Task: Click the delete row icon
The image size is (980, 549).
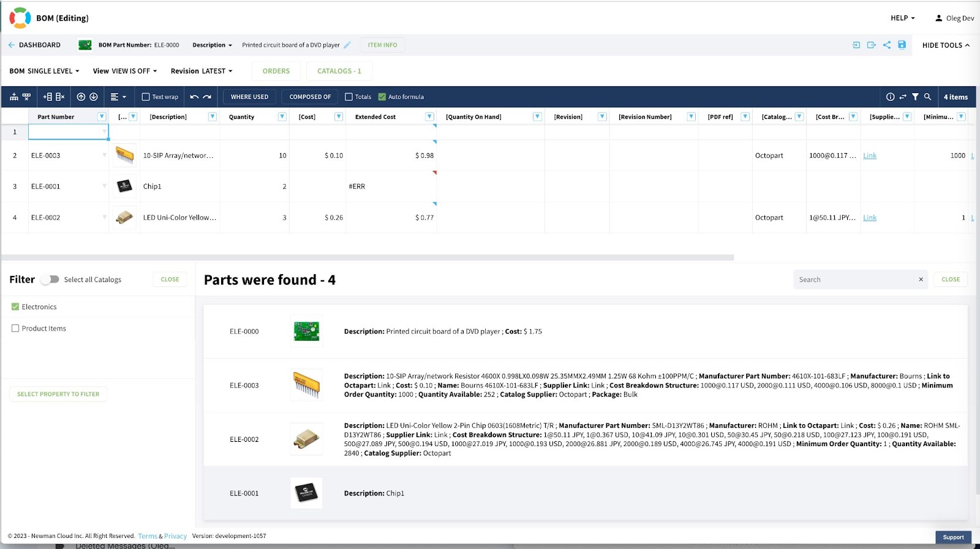Action: click(60, 97)
